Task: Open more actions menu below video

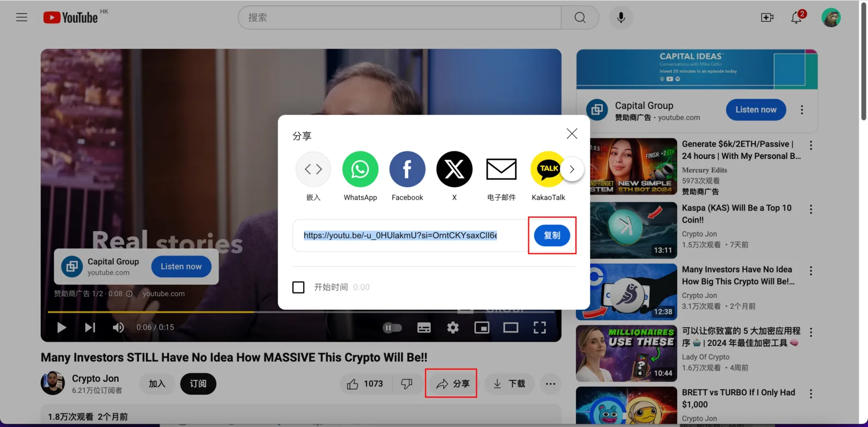Action: point(551,384)
